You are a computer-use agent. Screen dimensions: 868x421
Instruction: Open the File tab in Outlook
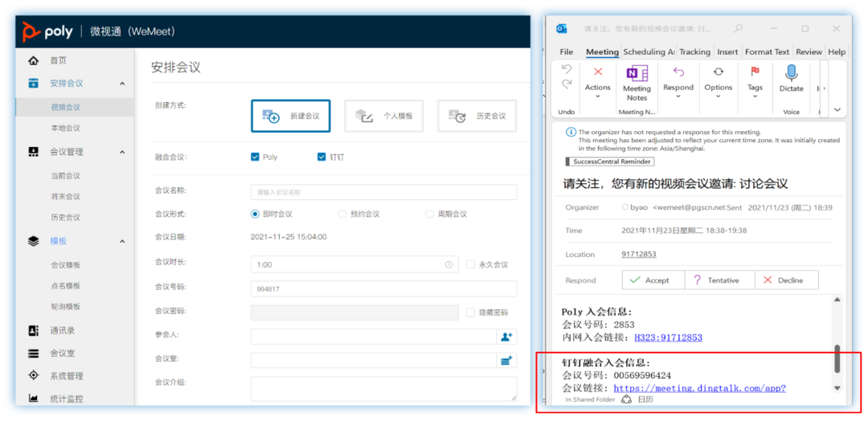coord(567,52)
